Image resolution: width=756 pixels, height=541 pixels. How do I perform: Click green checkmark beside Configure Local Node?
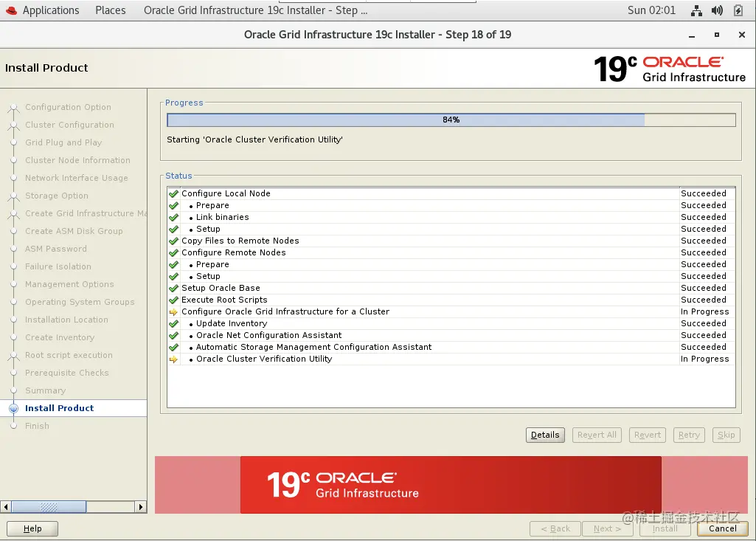173,193
